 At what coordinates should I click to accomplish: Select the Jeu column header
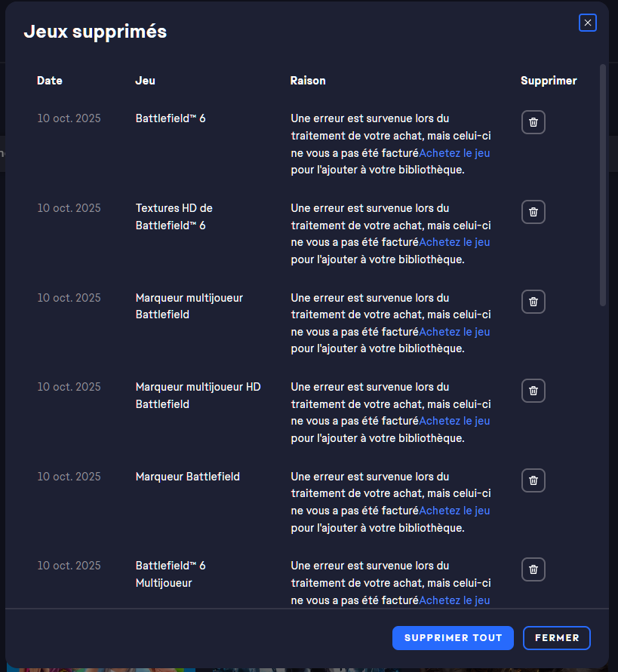coord(145,81)
